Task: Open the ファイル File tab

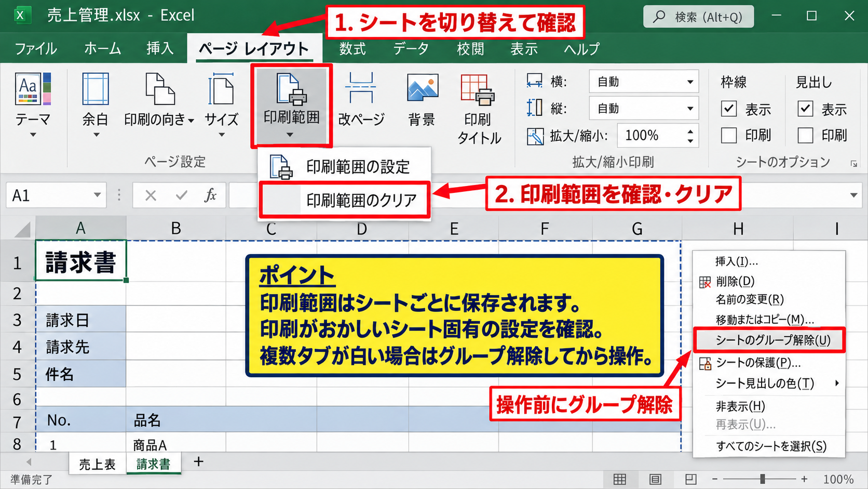Action: [36, 49]
